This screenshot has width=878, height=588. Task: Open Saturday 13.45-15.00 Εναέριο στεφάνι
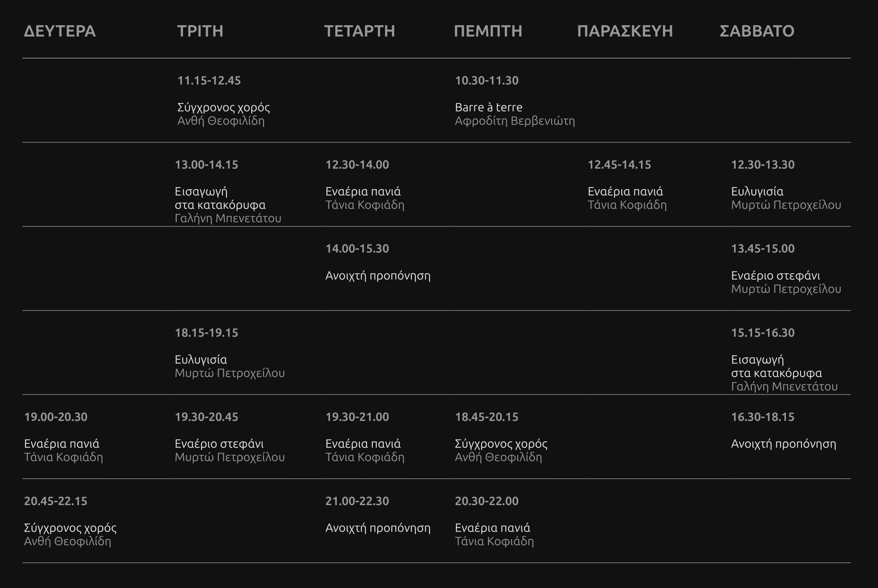(775, 276)
